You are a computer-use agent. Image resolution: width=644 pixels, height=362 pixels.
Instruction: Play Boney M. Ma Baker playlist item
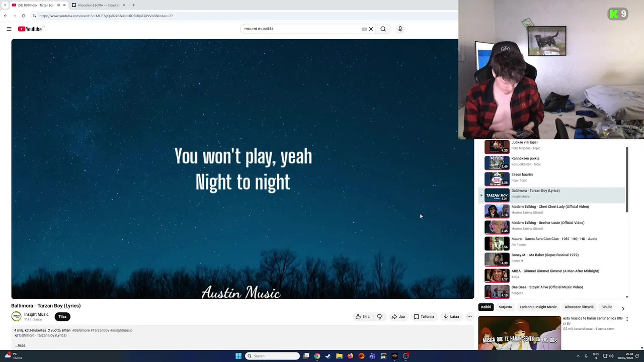tap(552, 259)
